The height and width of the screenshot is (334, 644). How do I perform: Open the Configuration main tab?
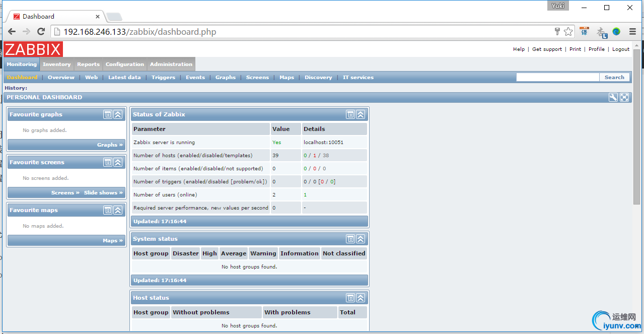pyautogui.click(x=125, y=64)
